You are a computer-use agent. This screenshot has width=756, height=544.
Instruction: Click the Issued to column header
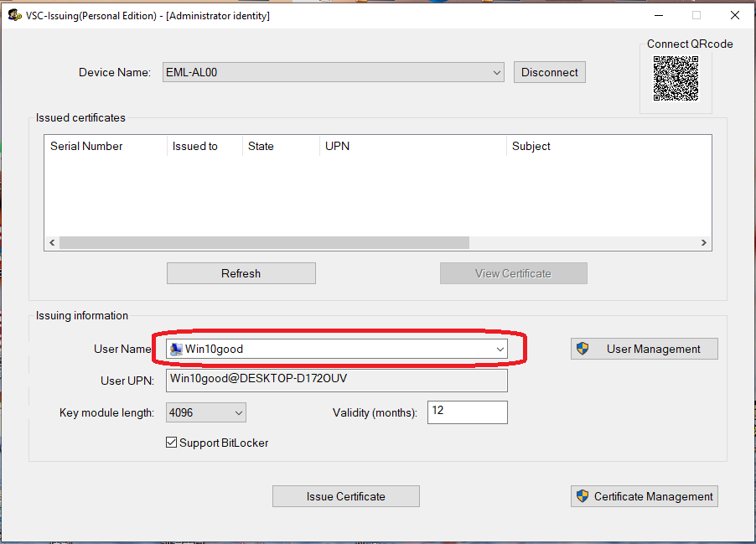point(195,147)
